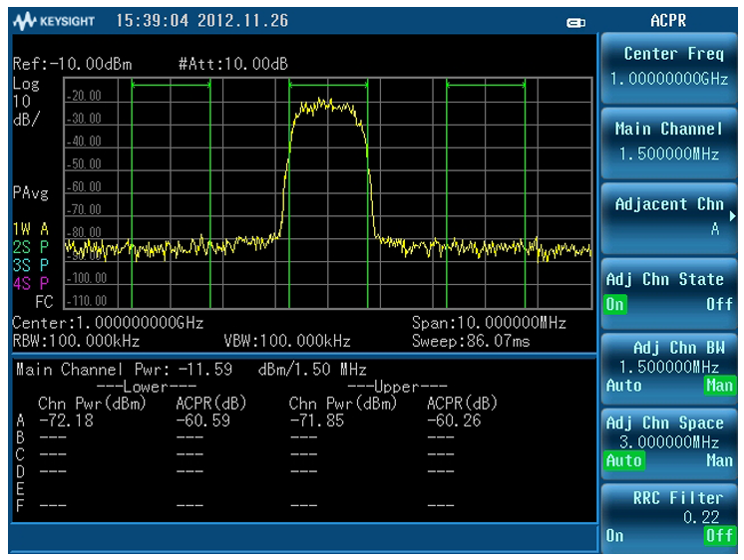Screen dimensions: 744x560
Task: Click the Main Channel Pwr -11.59 value
Action: [205, 370]
